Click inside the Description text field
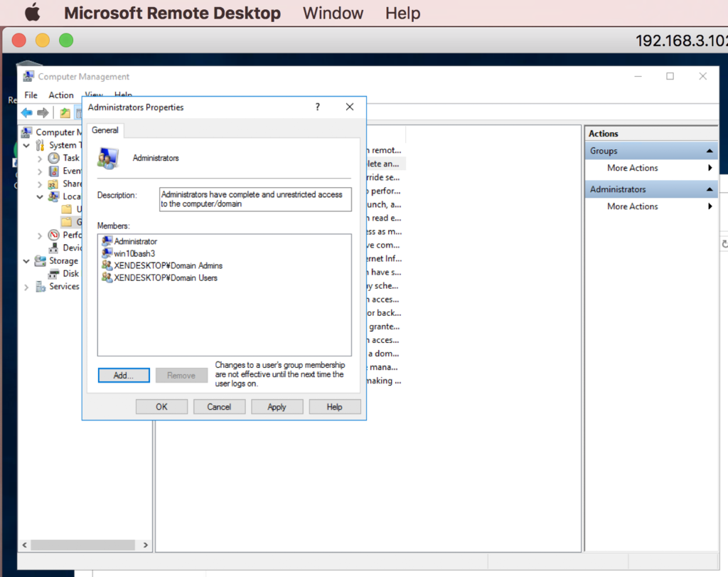728x577 pixels. click(x=255, y=199)
